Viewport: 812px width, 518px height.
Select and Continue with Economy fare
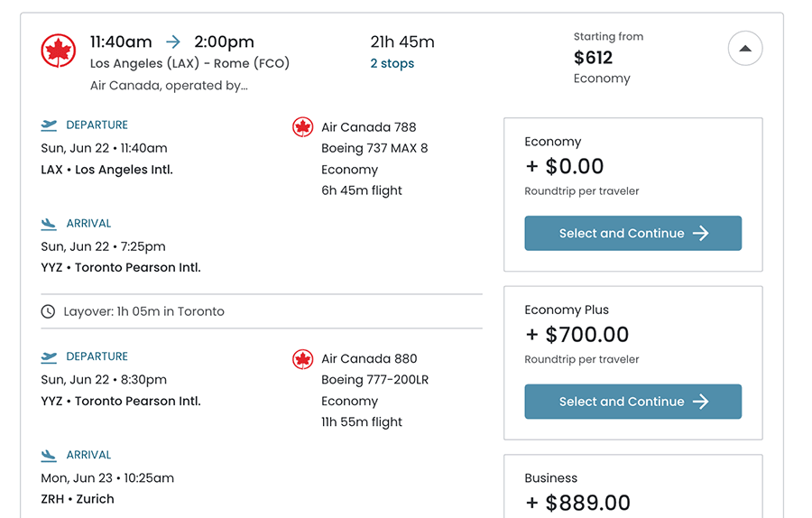point(633,234)
